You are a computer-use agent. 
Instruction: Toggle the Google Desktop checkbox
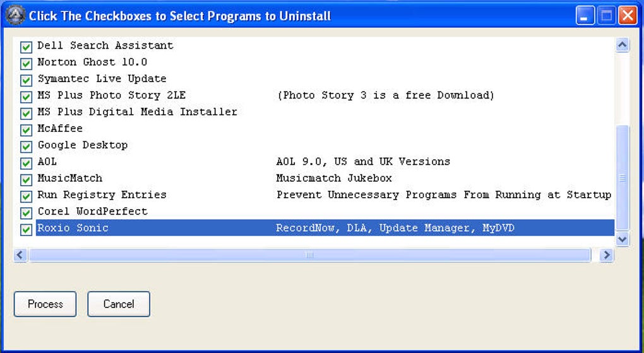(26, 147)
